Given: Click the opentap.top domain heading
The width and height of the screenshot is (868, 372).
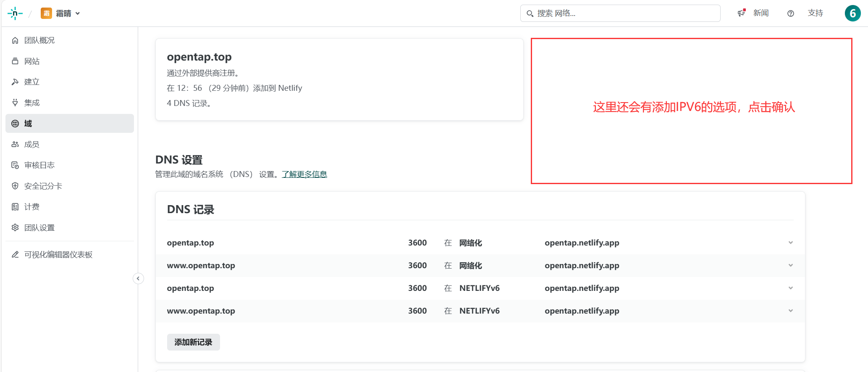Looking at the screenshot, I should pos(199,57).
